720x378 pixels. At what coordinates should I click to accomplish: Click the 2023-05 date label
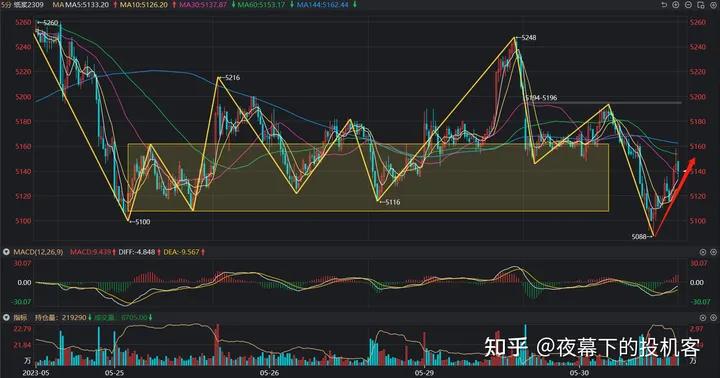tap(35, 372)
